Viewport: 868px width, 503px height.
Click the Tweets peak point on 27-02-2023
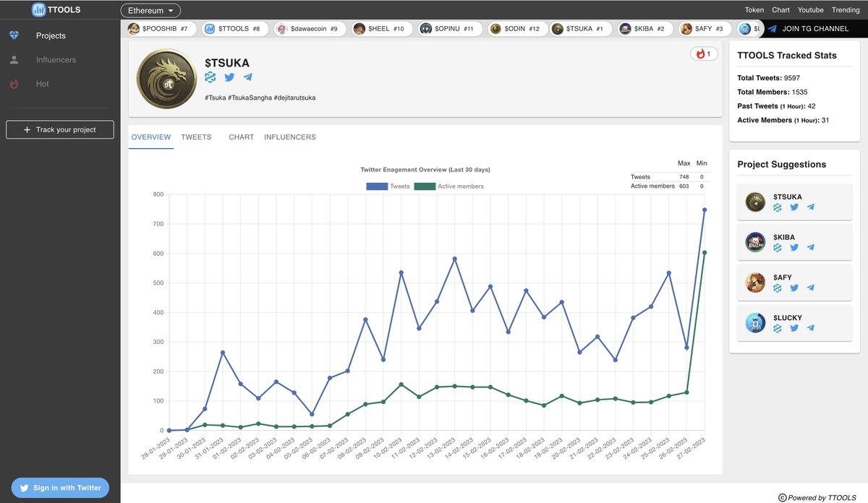705,210
